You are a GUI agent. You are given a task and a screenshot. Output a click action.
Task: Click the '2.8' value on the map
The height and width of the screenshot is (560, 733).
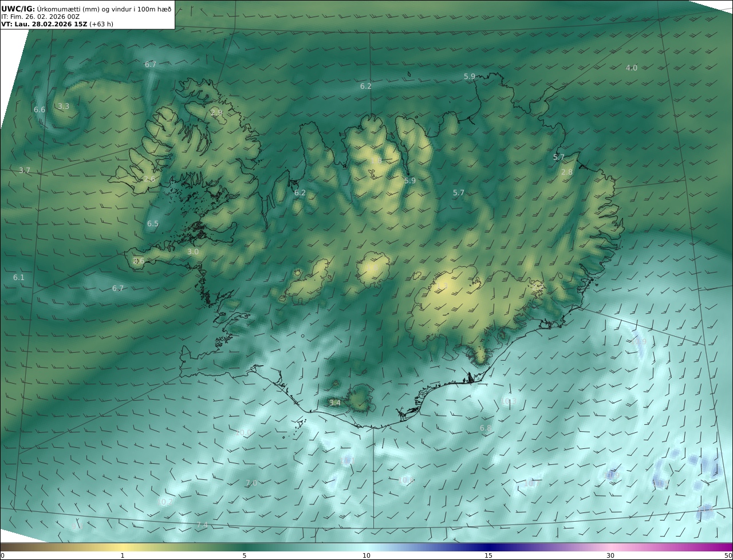tap(567, 172)
